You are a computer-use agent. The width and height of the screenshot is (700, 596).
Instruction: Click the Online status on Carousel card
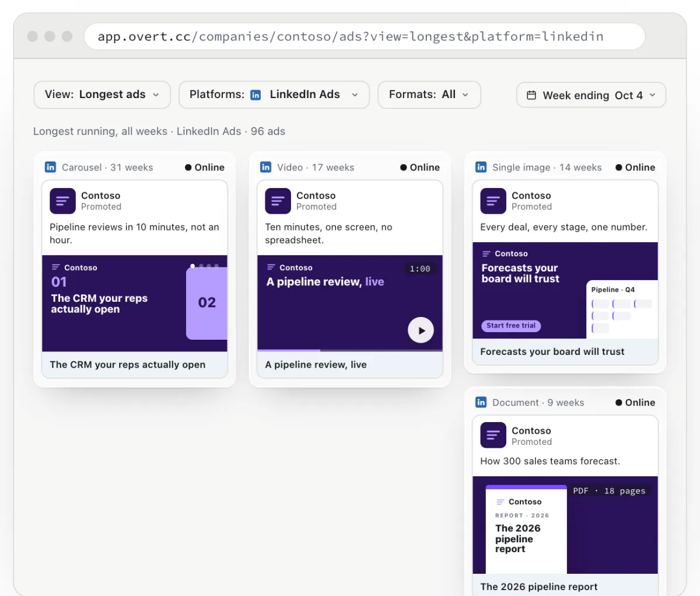coord(205,168)
